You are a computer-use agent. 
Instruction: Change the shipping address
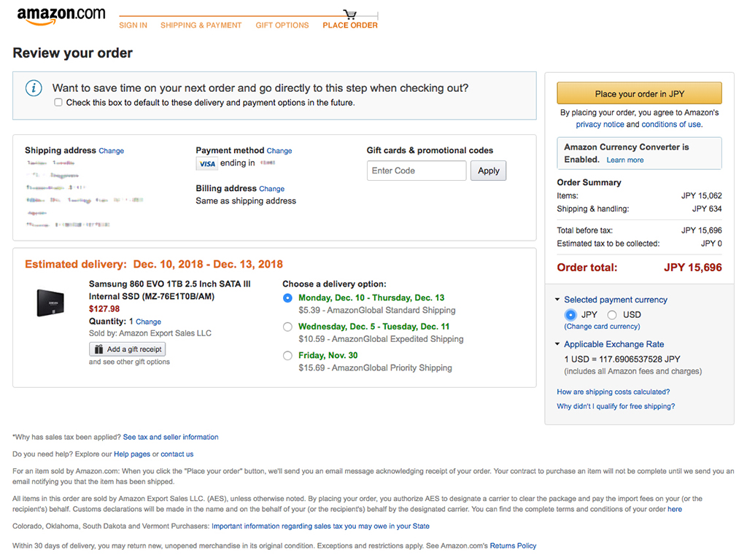point(112,151)
